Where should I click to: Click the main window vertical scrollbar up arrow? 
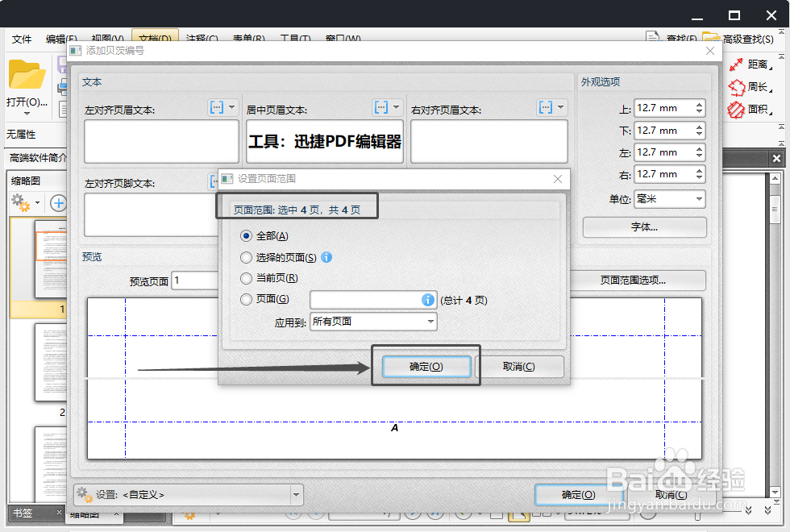pos(775,178)
